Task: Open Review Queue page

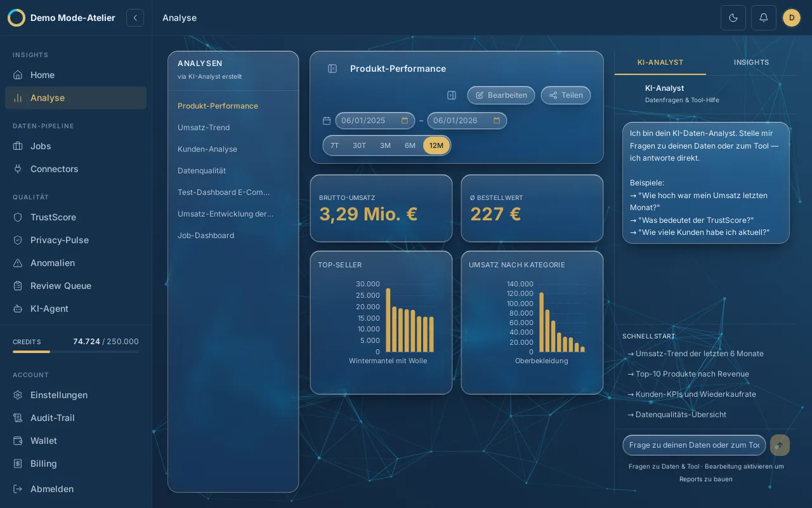Action: [75, 286]
